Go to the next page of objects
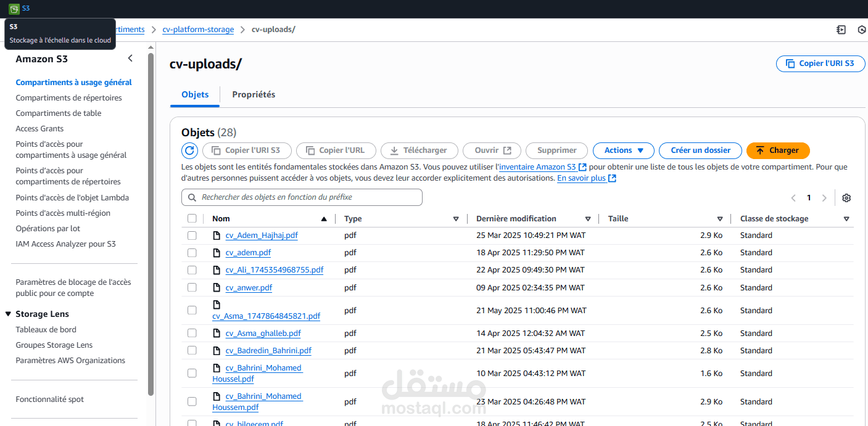The image size is (868, 426). pos(824,198)
